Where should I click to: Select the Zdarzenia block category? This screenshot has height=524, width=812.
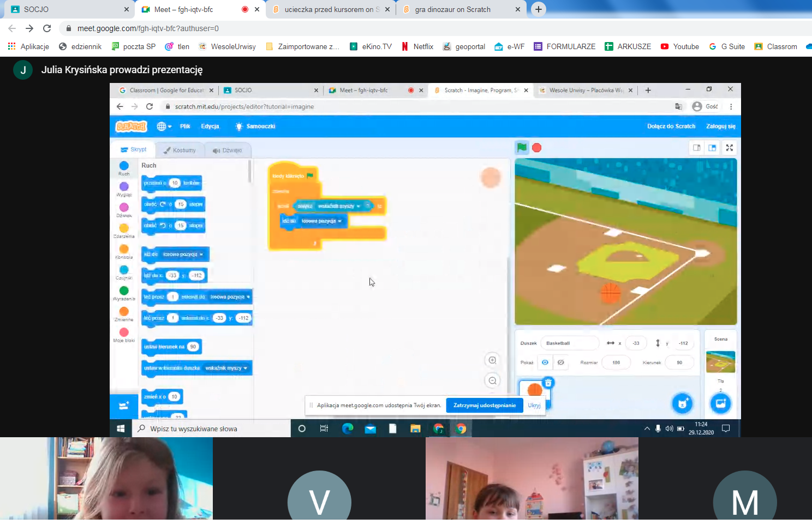coord(124,230)
